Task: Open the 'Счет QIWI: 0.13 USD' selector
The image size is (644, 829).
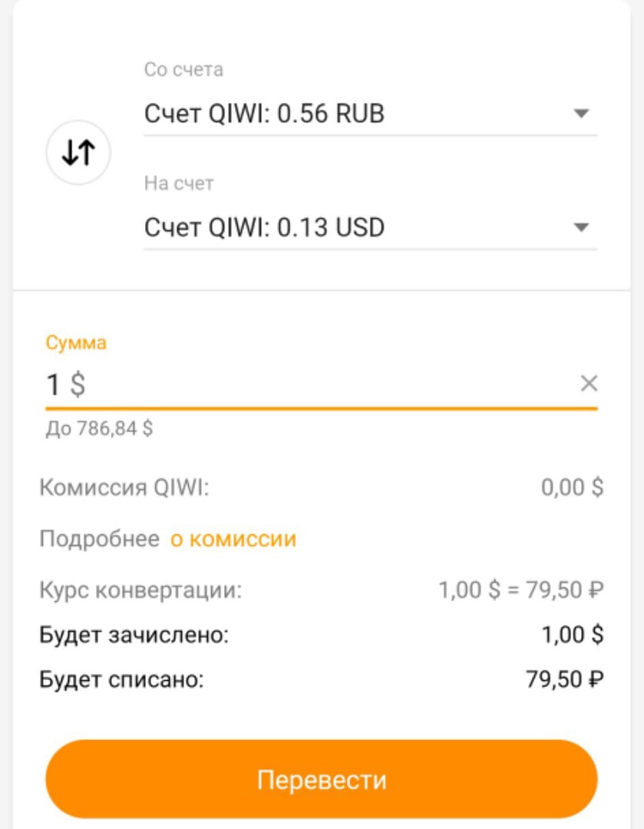Action: point(371,228)
